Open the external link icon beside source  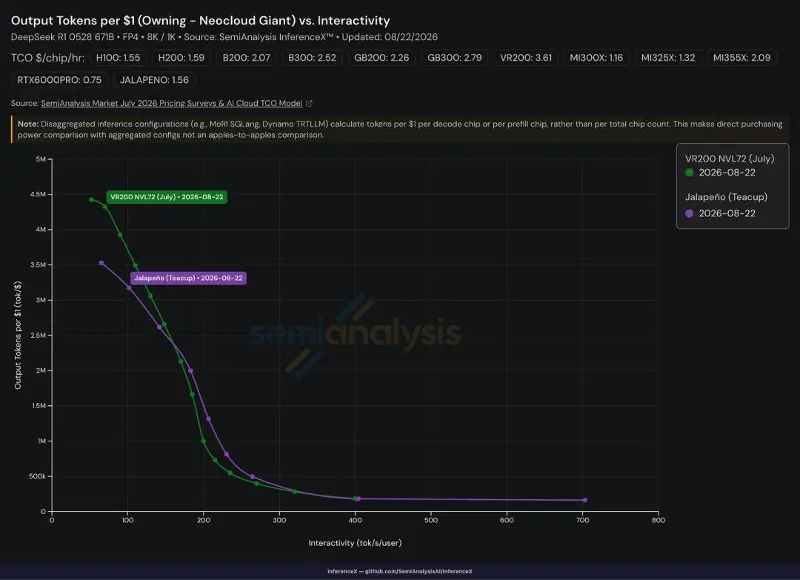click(309, 104)
